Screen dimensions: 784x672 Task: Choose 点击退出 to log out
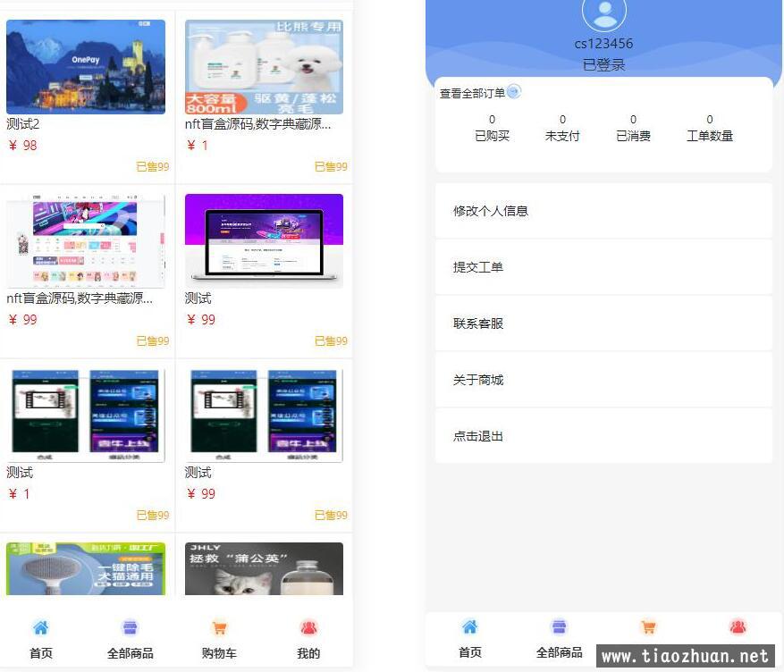tap(603, 436)
